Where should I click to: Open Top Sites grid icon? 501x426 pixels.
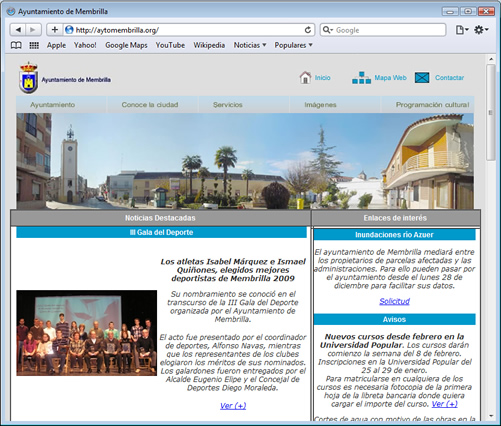pos(34,45)
